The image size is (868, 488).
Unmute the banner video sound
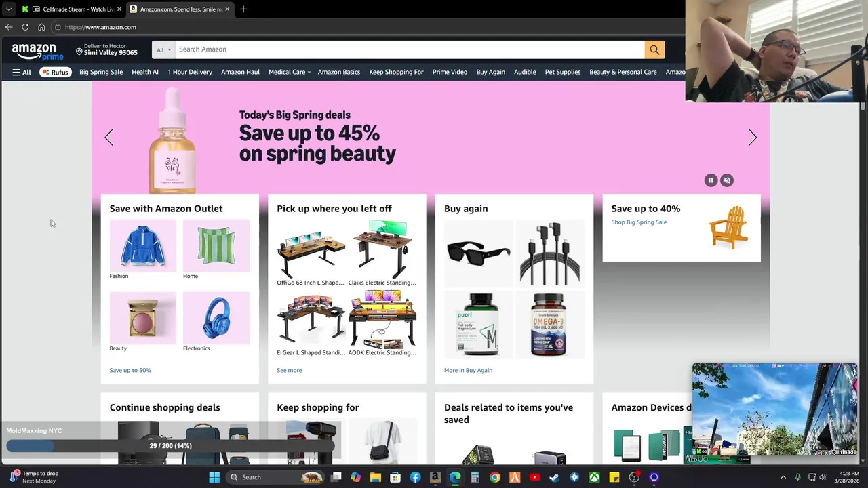pos(727,180)
